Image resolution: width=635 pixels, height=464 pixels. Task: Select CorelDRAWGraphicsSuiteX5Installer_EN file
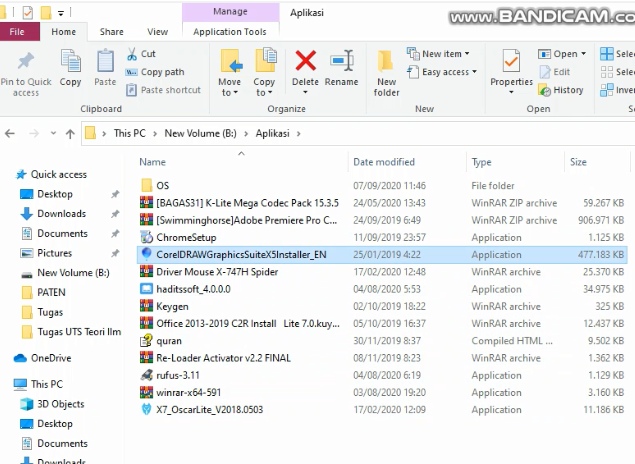click(382, 255)
